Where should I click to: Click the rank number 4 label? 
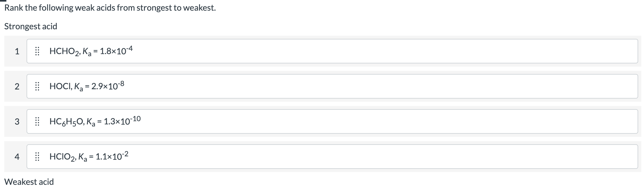(x=17, y=157)
